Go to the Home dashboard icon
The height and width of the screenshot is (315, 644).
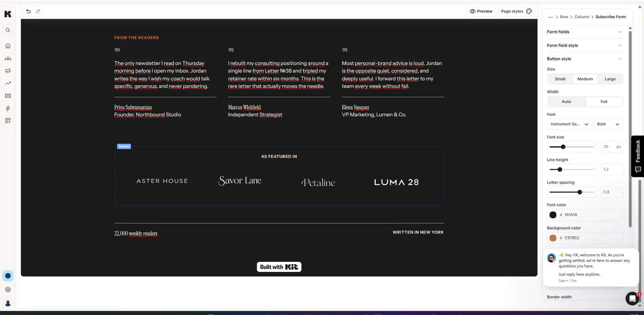coord(8,46)
